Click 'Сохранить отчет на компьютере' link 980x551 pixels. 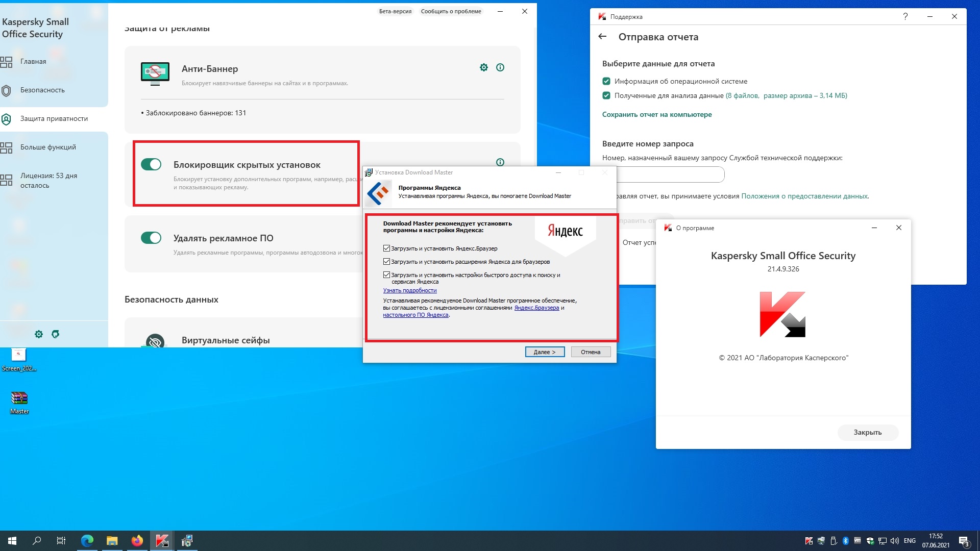pyautogui.click(x=656, y=114)
